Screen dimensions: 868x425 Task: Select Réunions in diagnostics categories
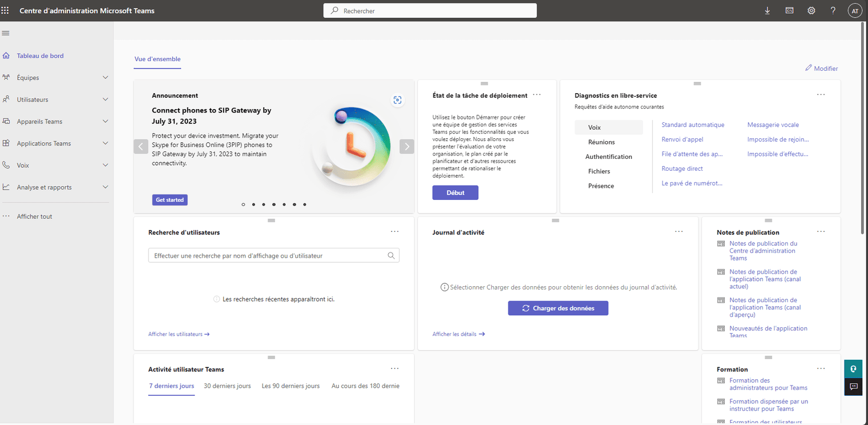click(x=601, y=142)
